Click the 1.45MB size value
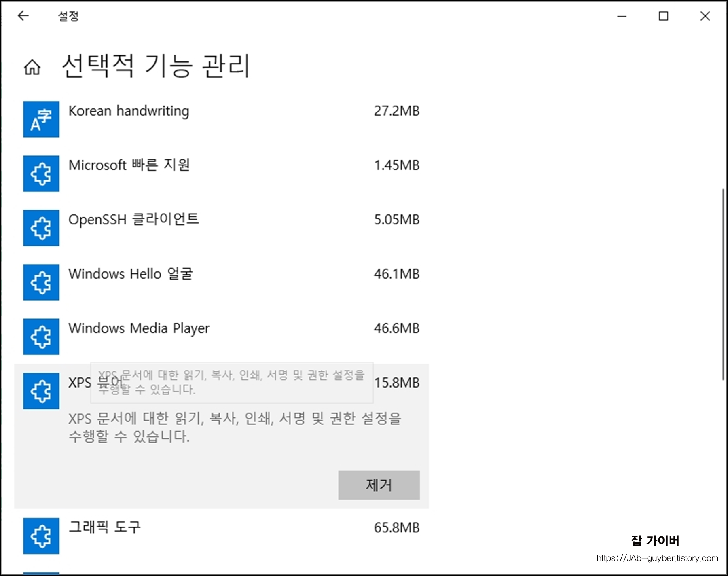The width and height of the screenshot is (728, 576). [x=397, y=165]
